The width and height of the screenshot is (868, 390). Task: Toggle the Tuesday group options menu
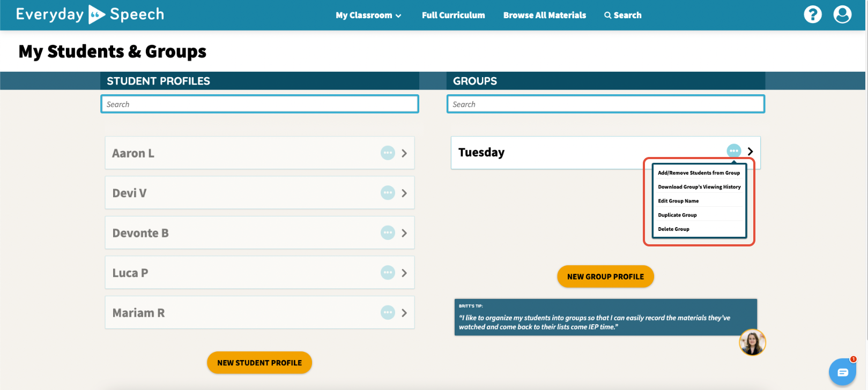734,151
